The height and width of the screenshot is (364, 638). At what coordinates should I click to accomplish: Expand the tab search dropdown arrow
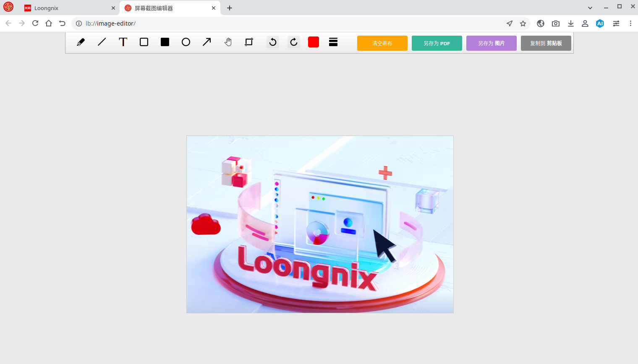click(x=590, y=8)
